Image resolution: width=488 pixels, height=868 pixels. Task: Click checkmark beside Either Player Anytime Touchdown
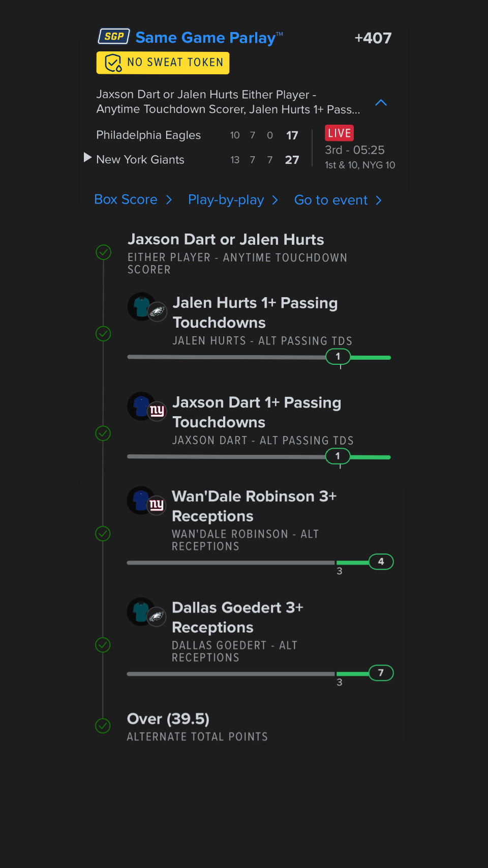coord(104,252)
